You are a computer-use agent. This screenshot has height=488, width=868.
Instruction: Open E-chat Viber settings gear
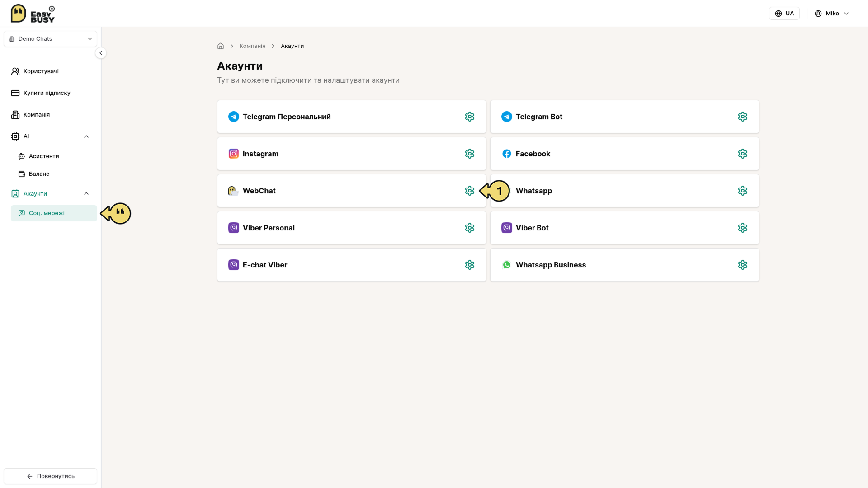coord(470,265)
